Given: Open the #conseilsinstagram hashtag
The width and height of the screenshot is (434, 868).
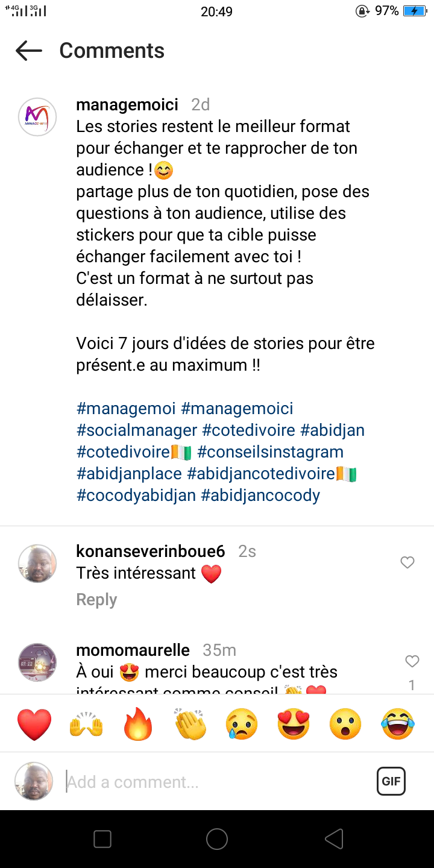Looking at the screenshot, I should pyautogui.click(x=270, y=452).
